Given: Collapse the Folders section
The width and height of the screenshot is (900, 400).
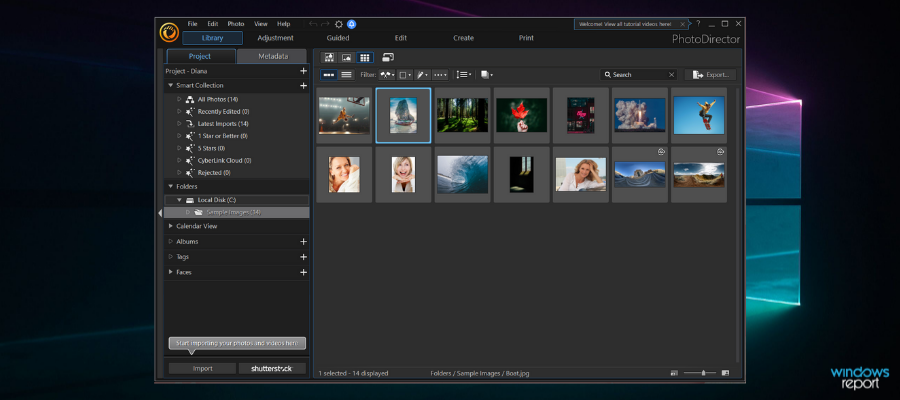Looking at the screenshot, I should pos(170,187).
